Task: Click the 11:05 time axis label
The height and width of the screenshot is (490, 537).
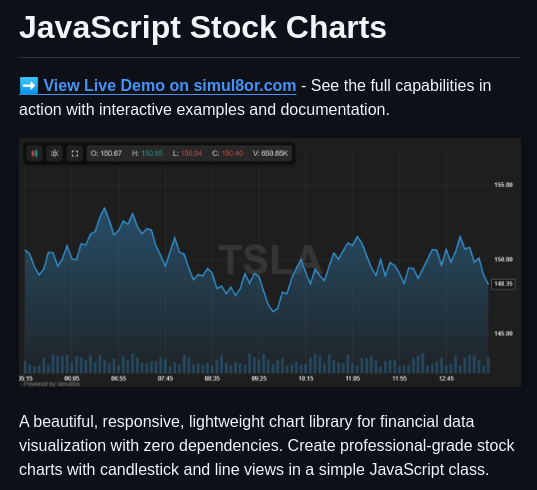Action: [353, 378]
